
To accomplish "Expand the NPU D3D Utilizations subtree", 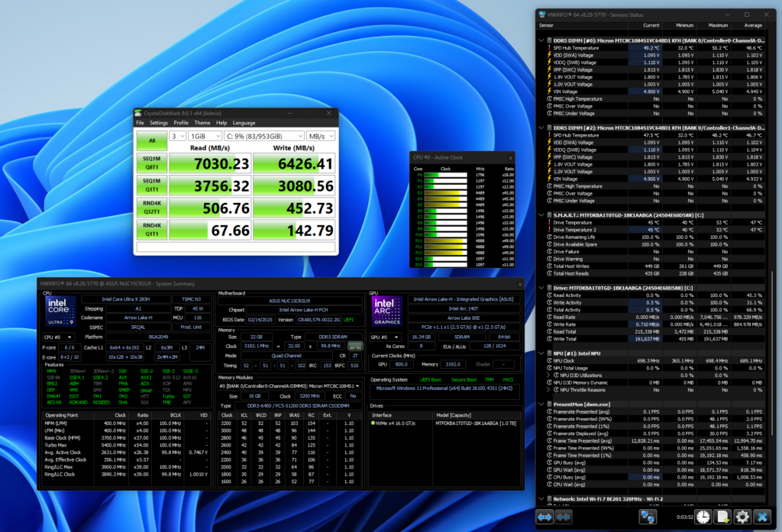I will pos(548,376).
